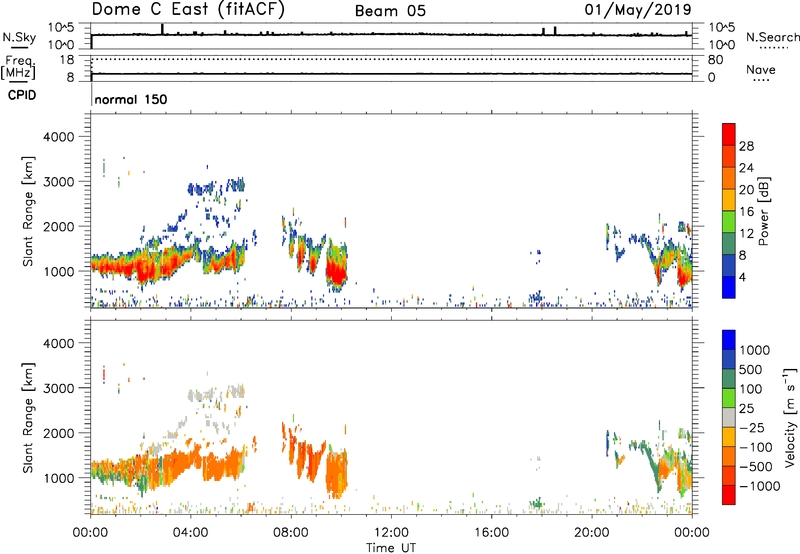Click the '-25' tick on velocity colorbar
The height and width of the screenshot is (554, 800).
(x=754, y=427)
